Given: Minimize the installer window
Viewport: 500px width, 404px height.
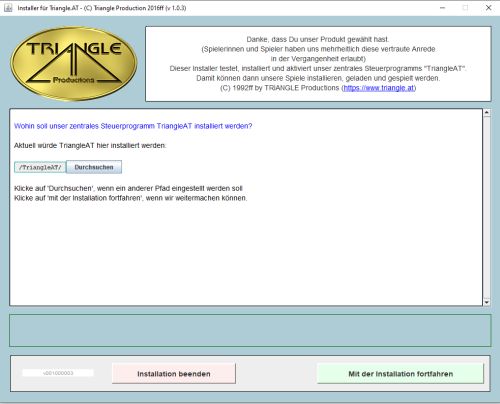Looking at the screenshot, I should pyautogui.click(x=442, y=8).
